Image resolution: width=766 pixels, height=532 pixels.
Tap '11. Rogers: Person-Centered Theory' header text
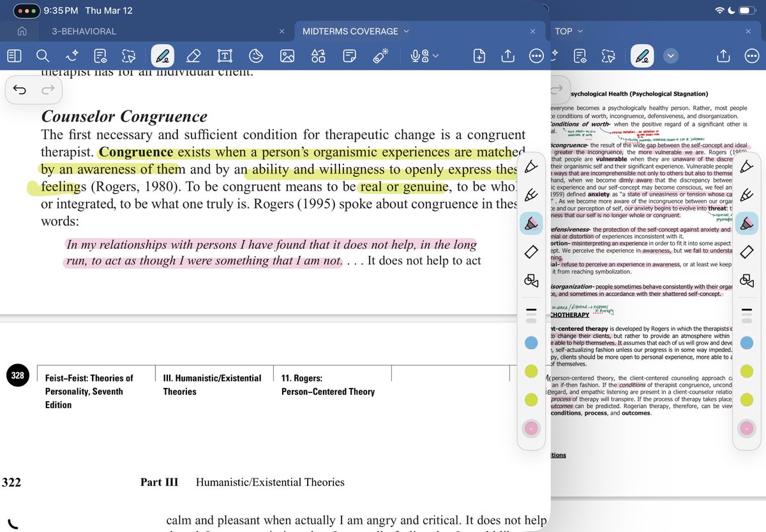point(328,385)
